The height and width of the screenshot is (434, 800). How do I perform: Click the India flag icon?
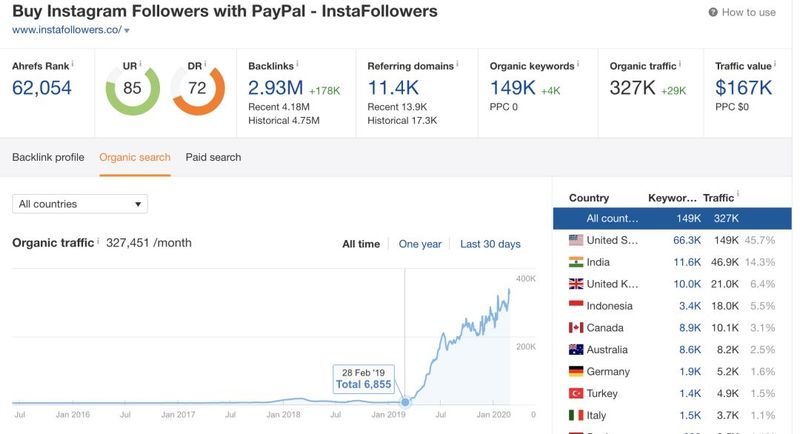click(x=576, y=262)
